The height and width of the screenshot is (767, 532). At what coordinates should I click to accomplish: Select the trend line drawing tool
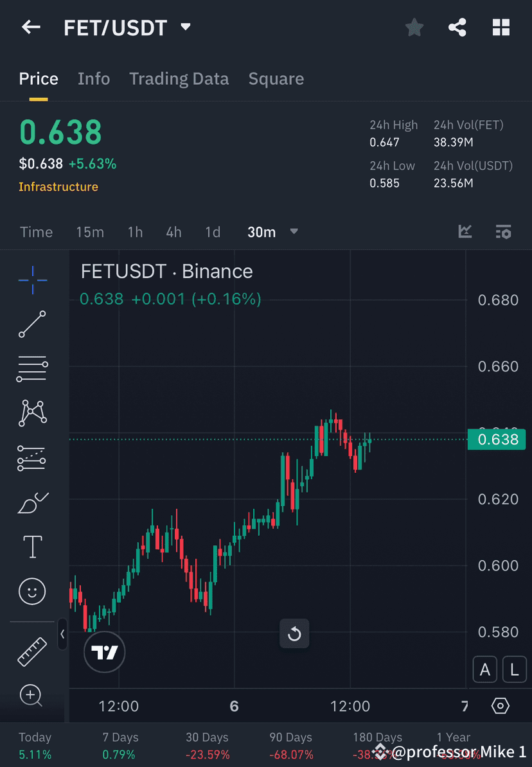pos(32,324)
